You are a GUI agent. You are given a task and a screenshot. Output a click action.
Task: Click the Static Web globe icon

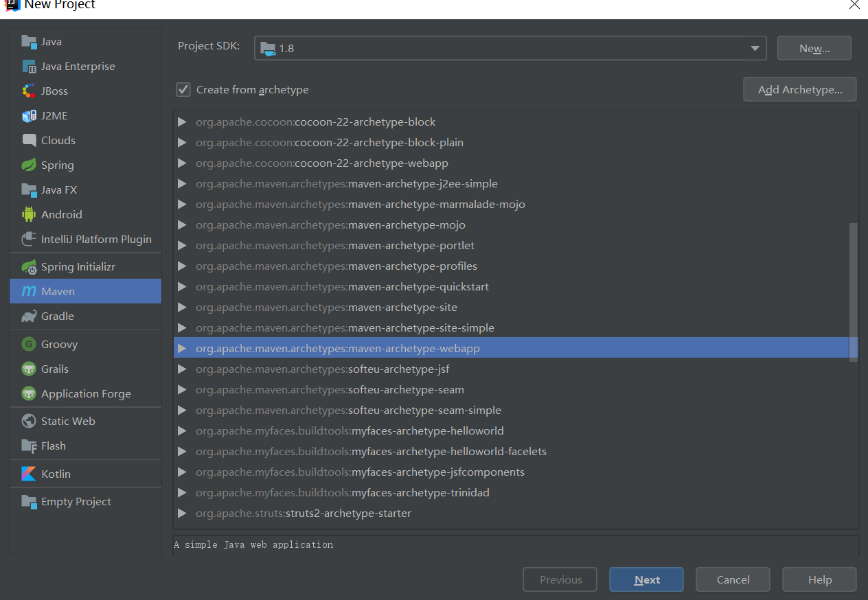[x=29, y=421]
